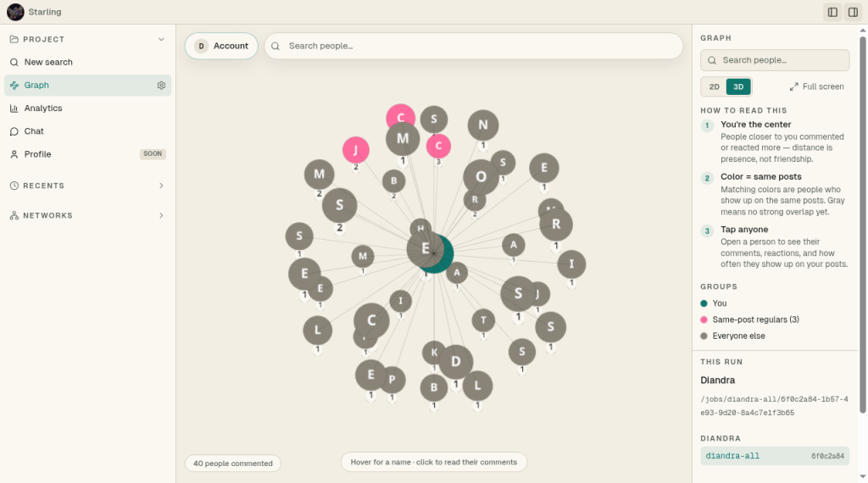Focus the Graph panel Search people field

click(x=775, y=60)
